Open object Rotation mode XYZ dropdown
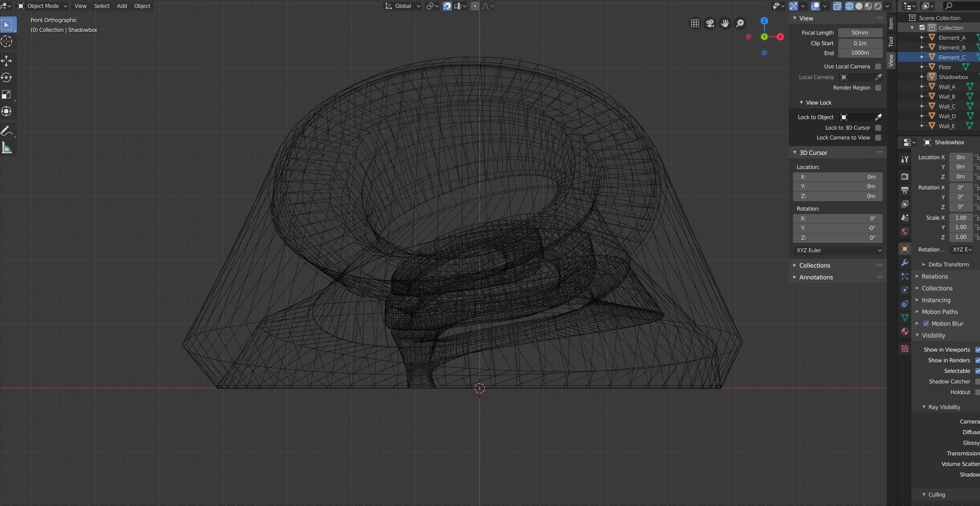Image resolution: width=980 pixels, height=506 pixels. point(960,249)
